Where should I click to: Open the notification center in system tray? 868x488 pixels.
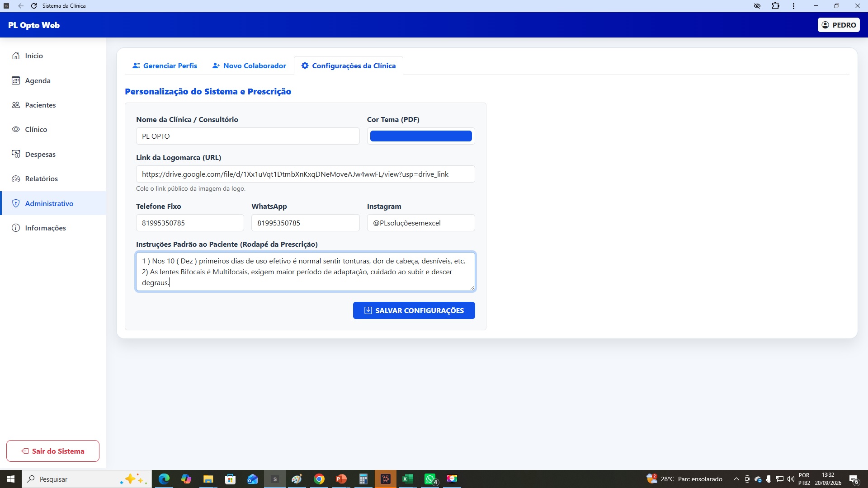pyautogui.click(x=854, y=479)
